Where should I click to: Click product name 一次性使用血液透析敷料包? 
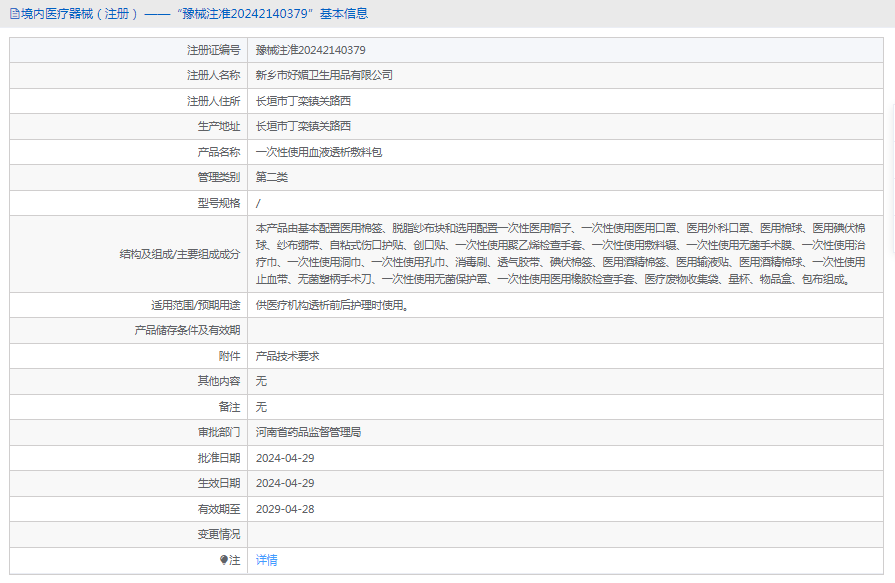pos(319,152)
